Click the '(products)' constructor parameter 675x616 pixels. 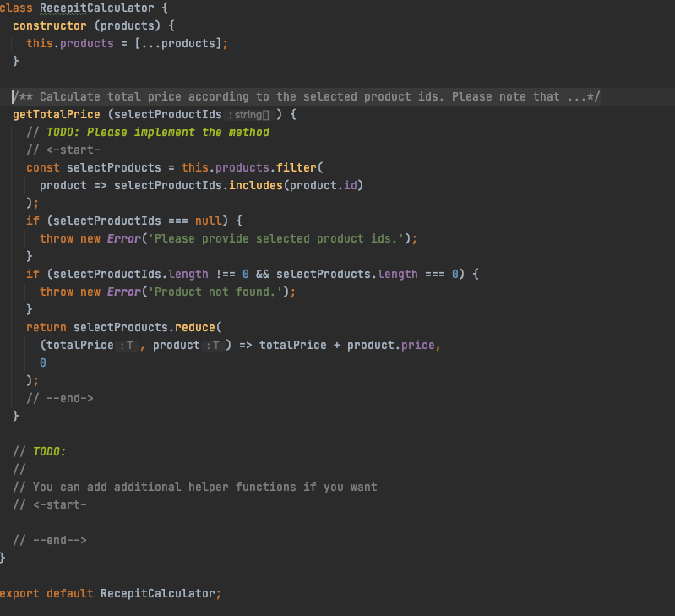click(x=127, y=26)
